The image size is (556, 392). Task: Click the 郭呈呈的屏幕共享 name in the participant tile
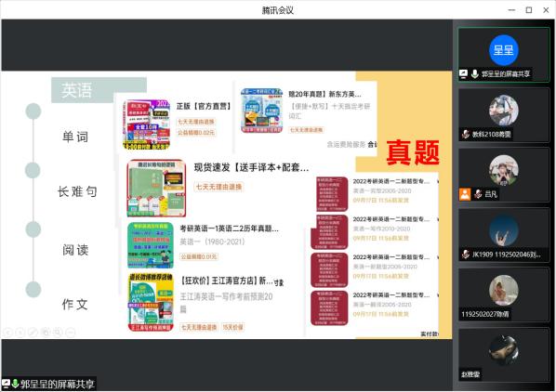(505, 73)
